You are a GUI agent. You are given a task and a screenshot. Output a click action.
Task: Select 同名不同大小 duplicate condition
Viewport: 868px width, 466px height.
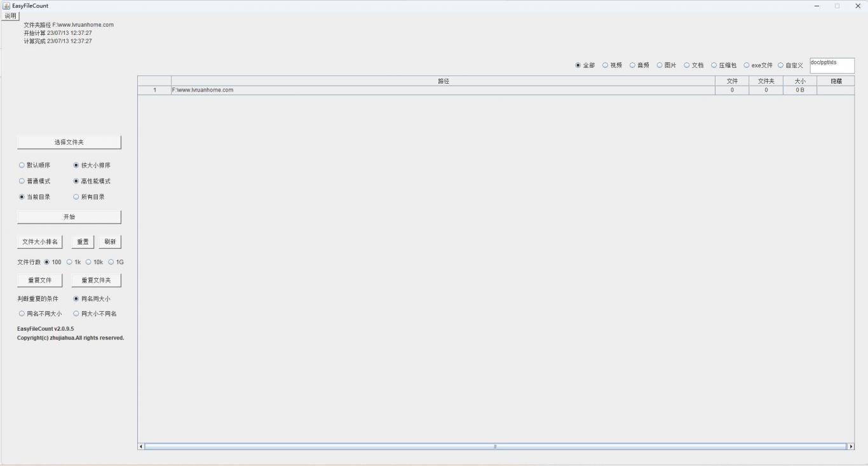click(x=22, y=314)
